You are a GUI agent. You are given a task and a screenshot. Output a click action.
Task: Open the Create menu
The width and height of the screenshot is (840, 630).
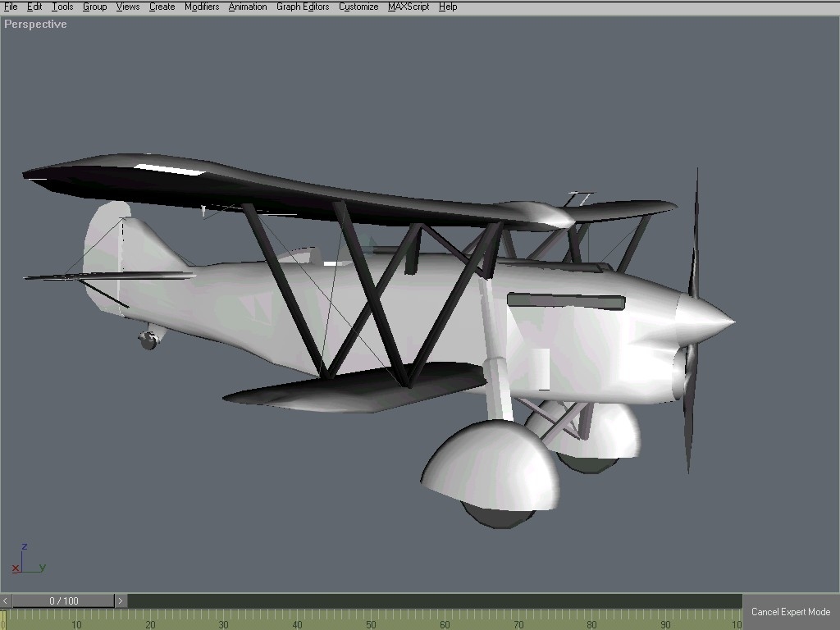point(162,7)
